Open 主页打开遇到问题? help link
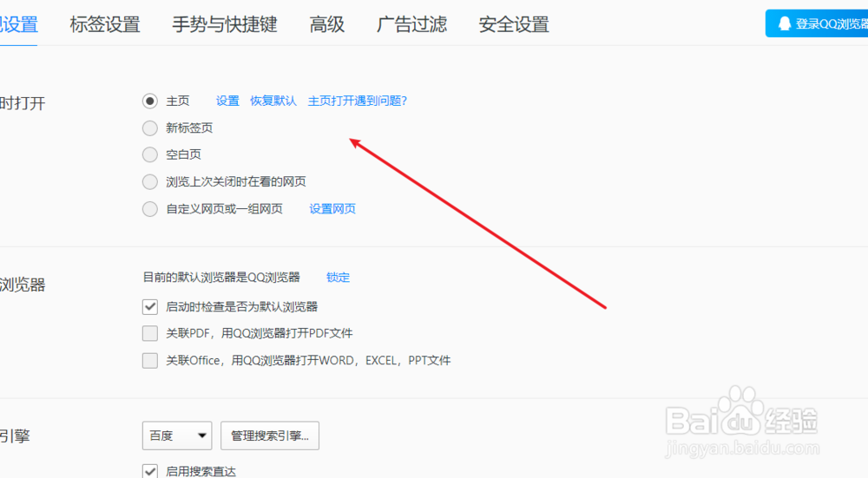This screenshot has width=868, height=478. [358, 101]
